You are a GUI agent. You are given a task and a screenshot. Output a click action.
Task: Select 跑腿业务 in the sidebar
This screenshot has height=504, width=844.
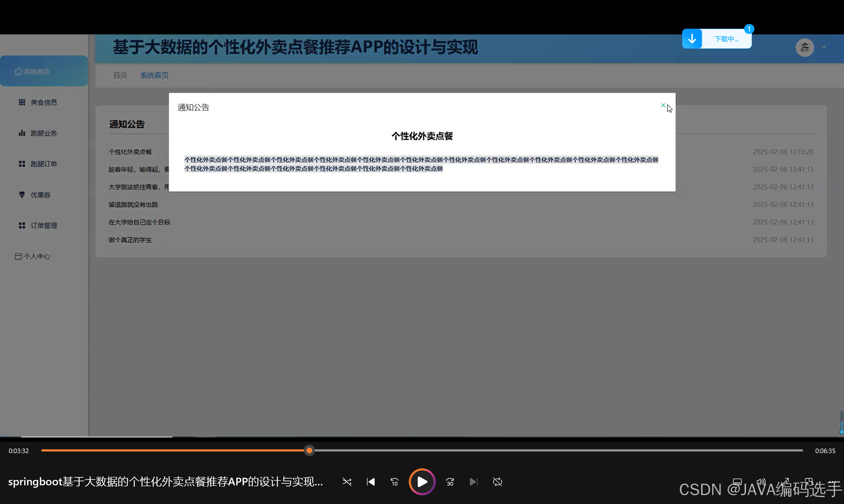tap(44, 133)
